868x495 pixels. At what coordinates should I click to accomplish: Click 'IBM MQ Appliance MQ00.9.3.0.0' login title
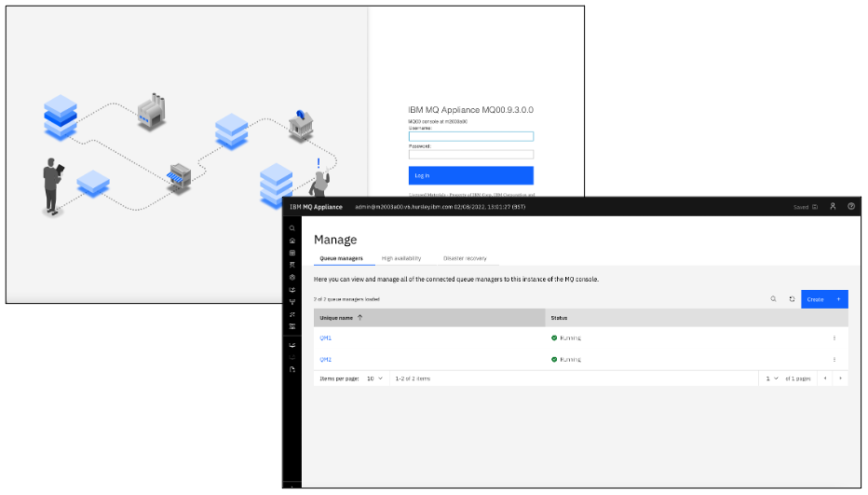pyautogui.click(x=470, y=110)
